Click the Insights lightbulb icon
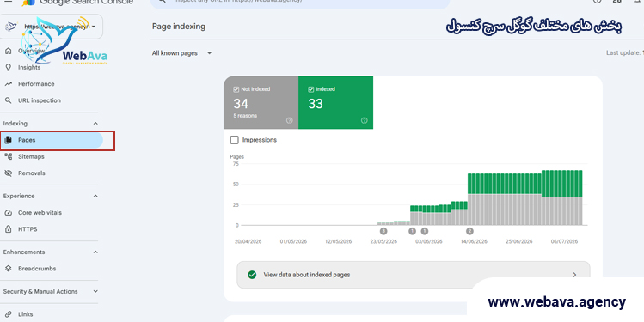 click(9, 67)
